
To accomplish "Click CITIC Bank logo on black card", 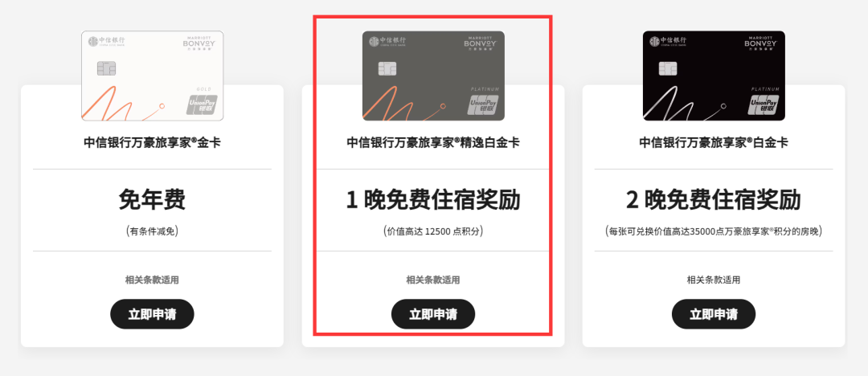I will click(x=668, y=42).
